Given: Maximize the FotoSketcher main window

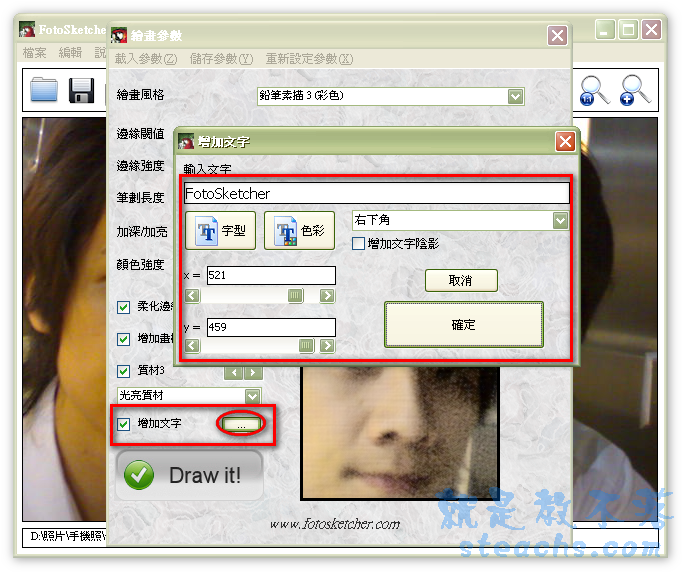Looking at the screenshot, I should click(628, 30).
